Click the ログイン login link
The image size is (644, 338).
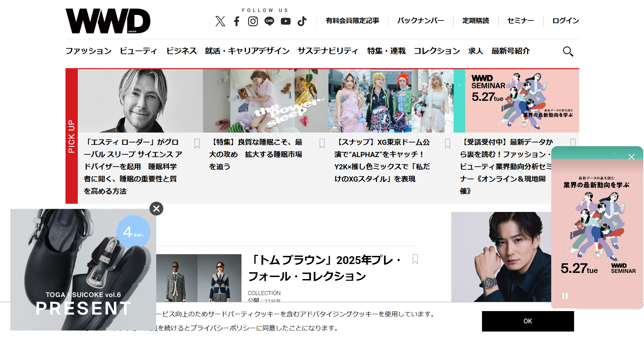click(566, 21)
